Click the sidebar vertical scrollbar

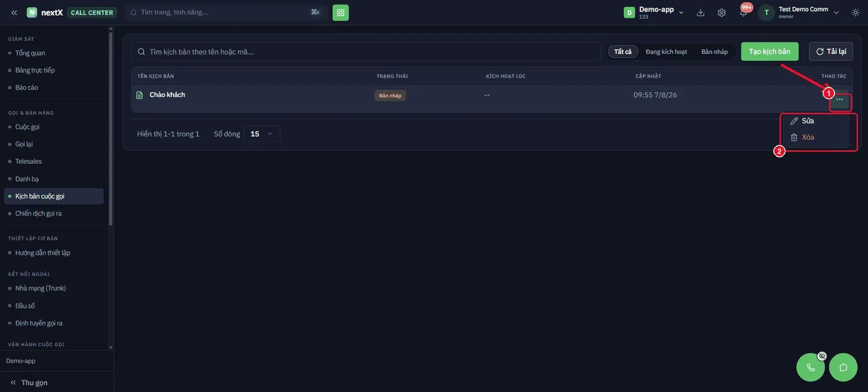[x=111, y=127]
